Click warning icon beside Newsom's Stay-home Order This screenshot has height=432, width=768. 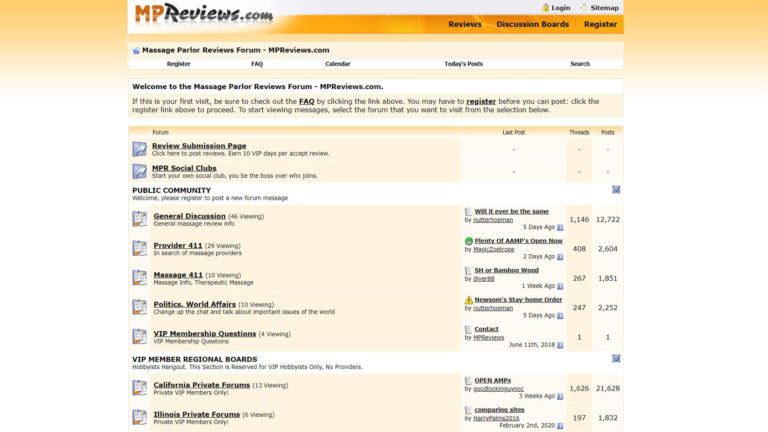[469, 299]
